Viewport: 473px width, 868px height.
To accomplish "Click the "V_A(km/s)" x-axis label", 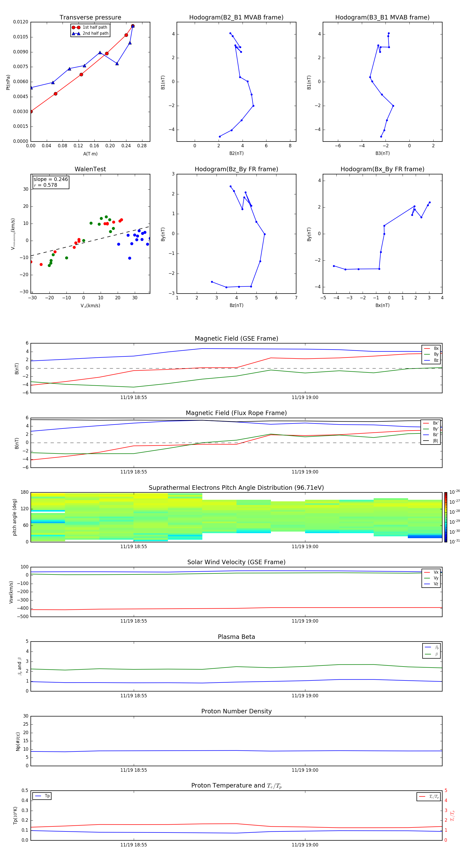I will coord(90,306).
